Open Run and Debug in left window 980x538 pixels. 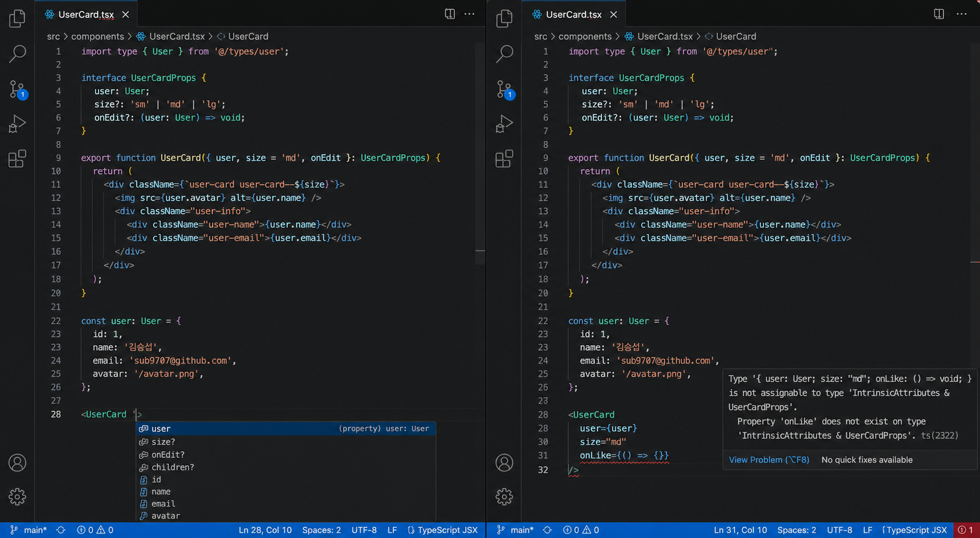click(17, 123)
